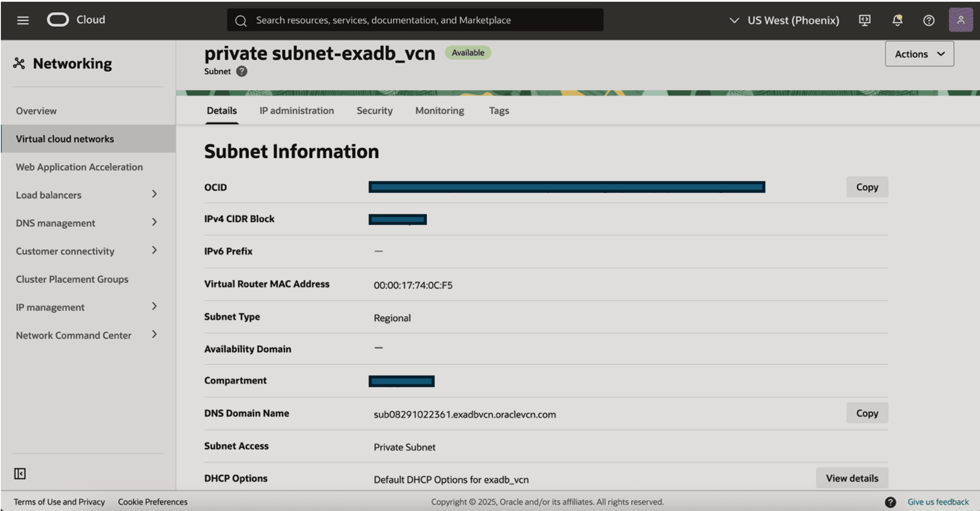Open the Cloud Shell developer tools icon
Screen dimensions: 980x511
(x=864, y=20)
